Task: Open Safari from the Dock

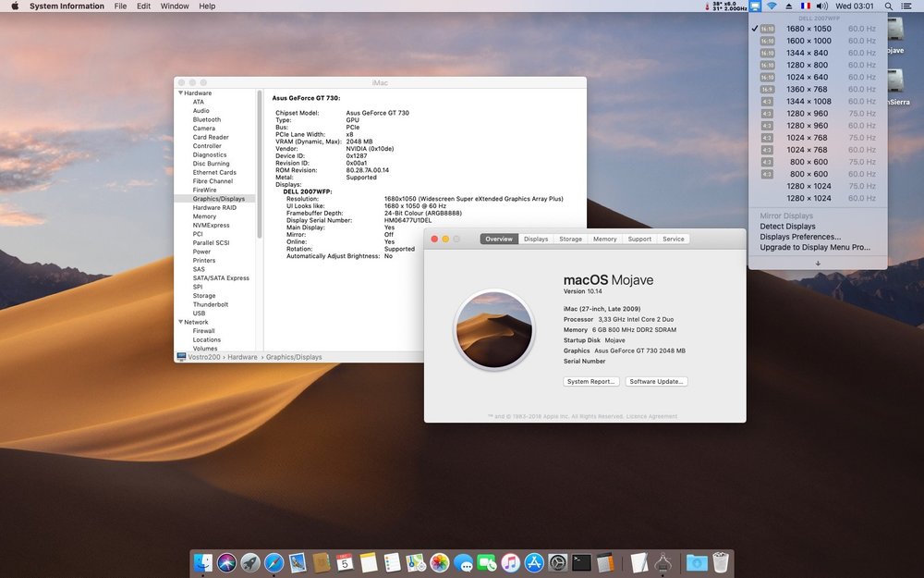Action: click(274, 562)
